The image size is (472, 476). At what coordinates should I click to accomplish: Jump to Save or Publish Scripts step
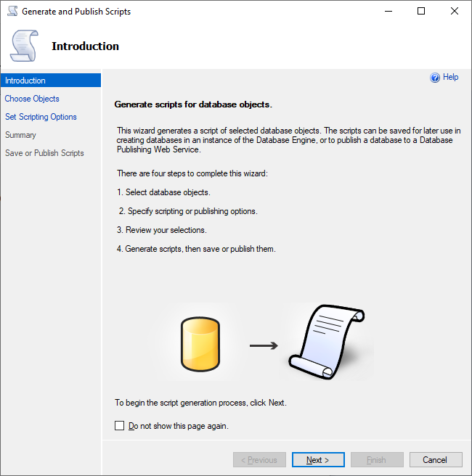point(44,153)
